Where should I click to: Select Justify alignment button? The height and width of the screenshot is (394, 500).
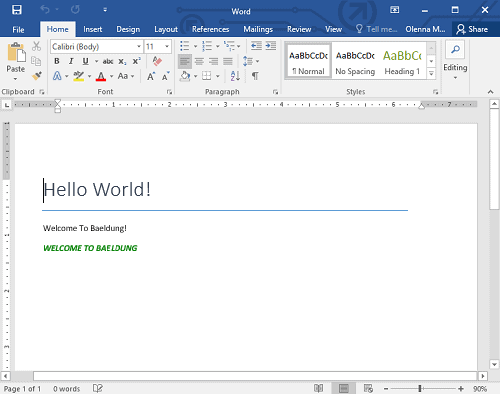[228, 61]
